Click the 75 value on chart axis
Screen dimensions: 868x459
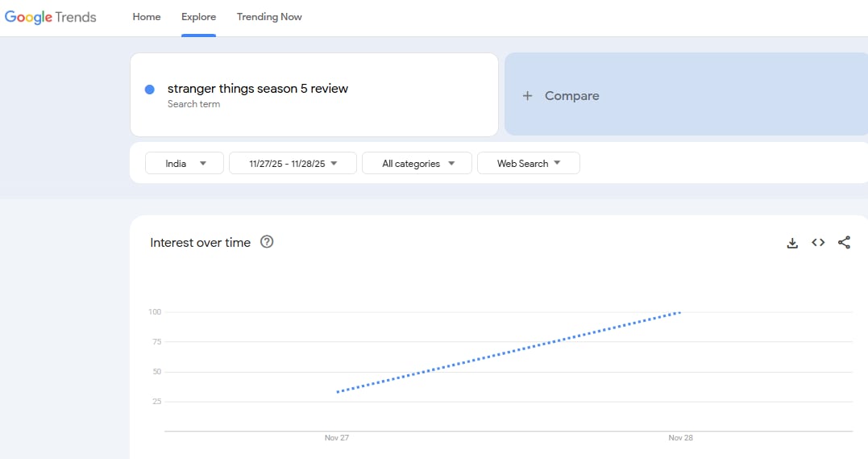click(156, 341)
